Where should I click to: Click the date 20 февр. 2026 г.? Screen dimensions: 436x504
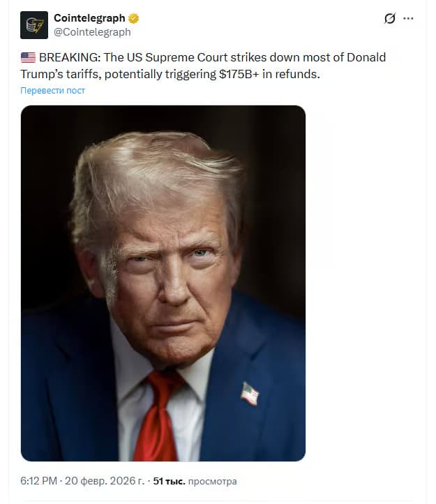[x=105, y=481]
